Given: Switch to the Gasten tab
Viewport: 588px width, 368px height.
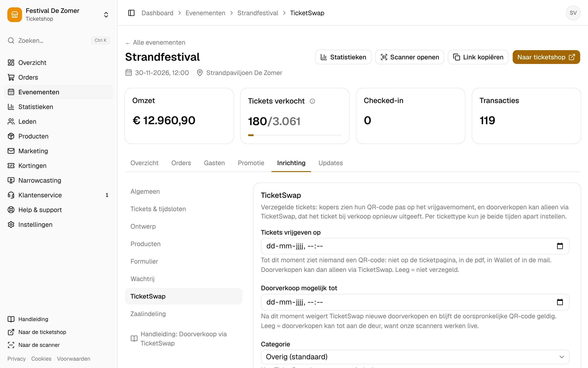Looking at the screenshot, I should pyautogui.click(x=214, y=163).
